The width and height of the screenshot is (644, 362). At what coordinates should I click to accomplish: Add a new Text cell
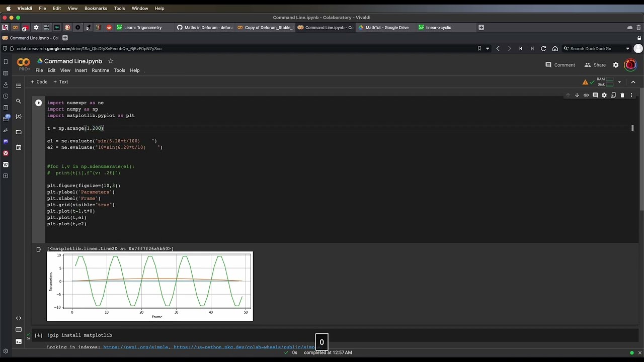[x=61, y=82]
